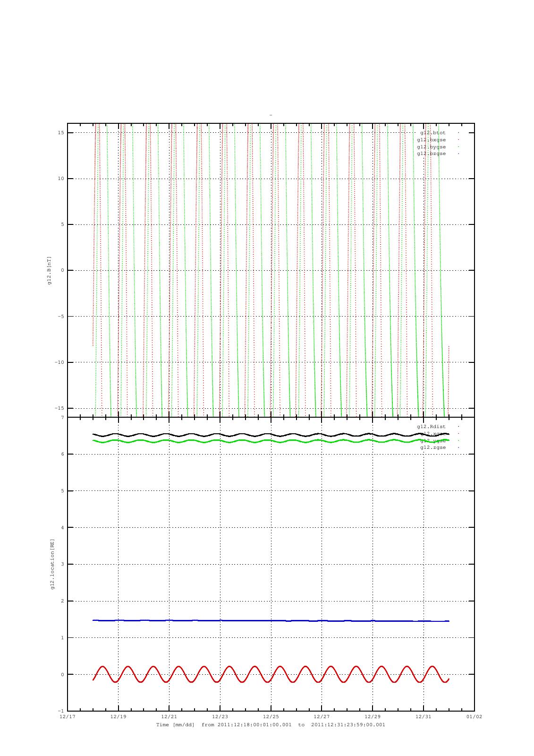Viewport: 534px width, 756px height.
Task: Click the 12/21 date tick label
Action: coord(169,717)
